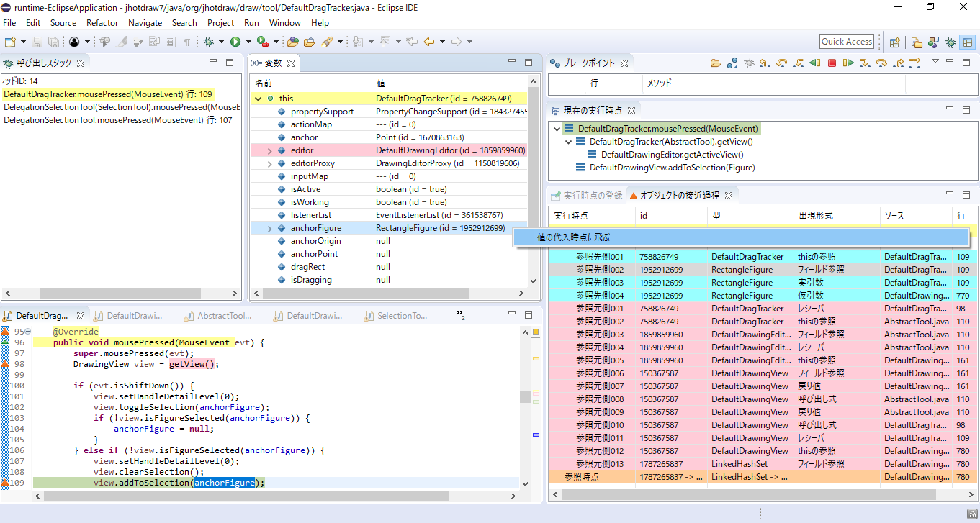Open the Window menu
The width and height of the screenshot is (980, 523).
[284, 23]
